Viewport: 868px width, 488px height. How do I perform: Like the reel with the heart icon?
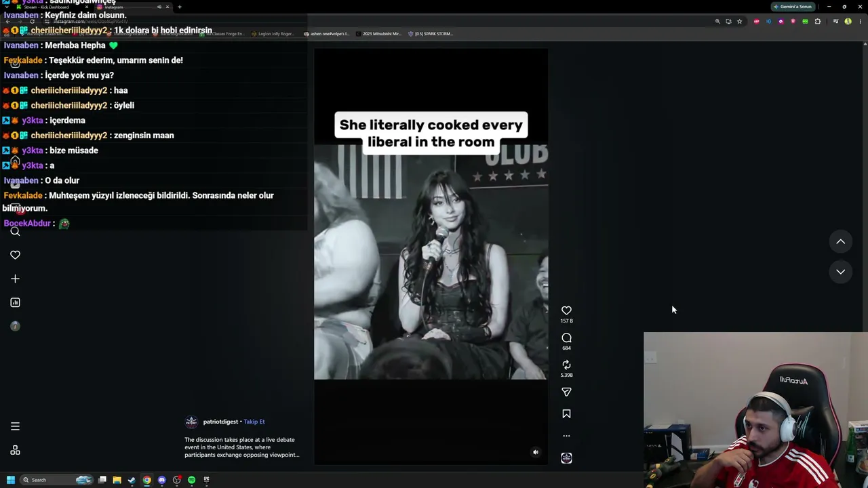[x=566, y=310]
